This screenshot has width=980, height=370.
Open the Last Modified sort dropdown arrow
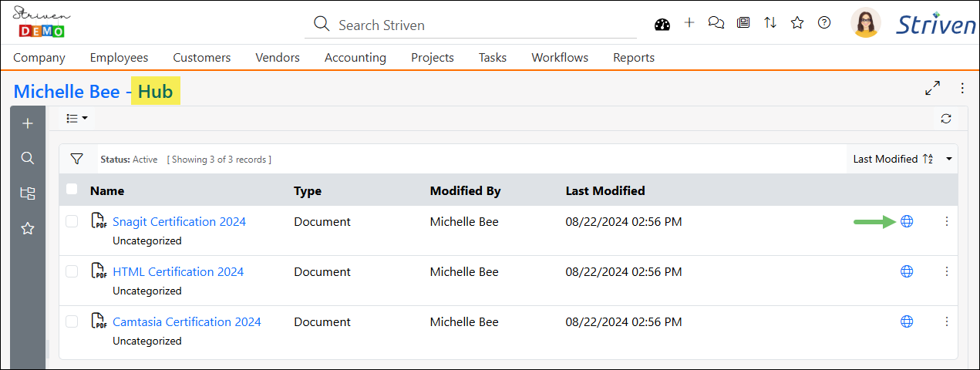click(948, 159)
